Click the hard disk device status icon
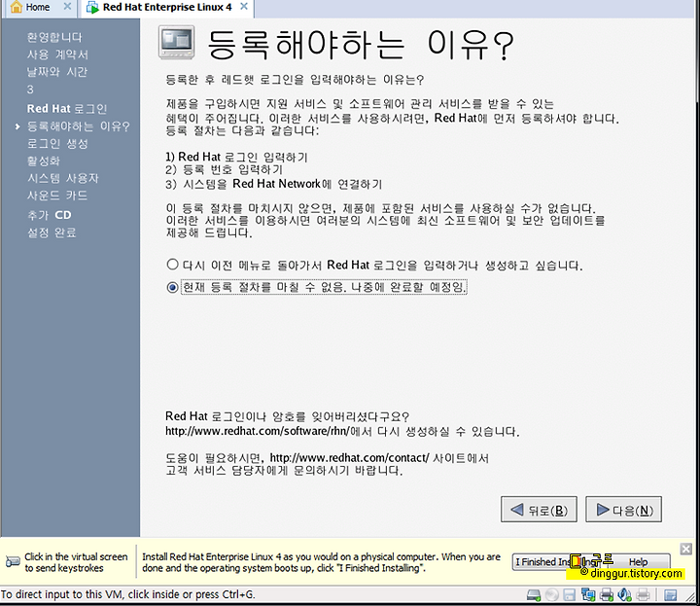This screenshot has width=700, height=606. (x=534, y=595)
